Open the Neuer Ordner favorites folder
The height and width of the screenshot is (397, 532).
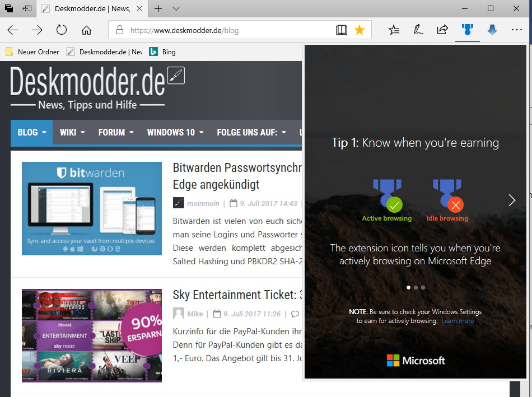32,52
